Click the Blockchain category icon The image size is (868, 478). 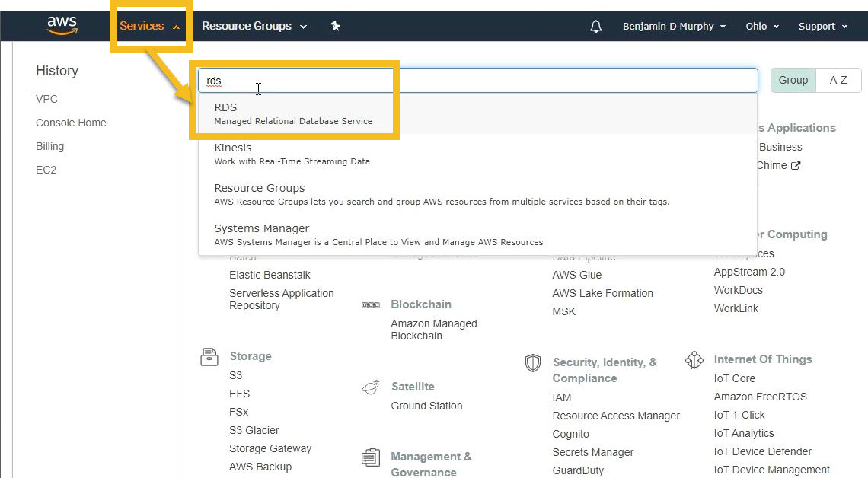coord(370,304)
